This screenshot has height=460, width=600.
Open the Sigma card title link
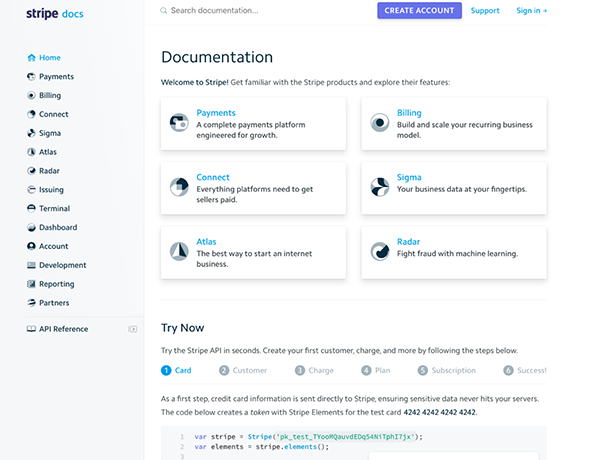(409, 177)
